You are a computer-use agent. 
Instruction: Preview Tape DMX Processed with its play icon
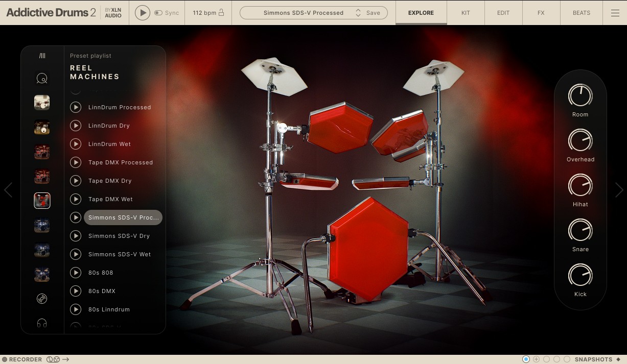click(76, 162)
